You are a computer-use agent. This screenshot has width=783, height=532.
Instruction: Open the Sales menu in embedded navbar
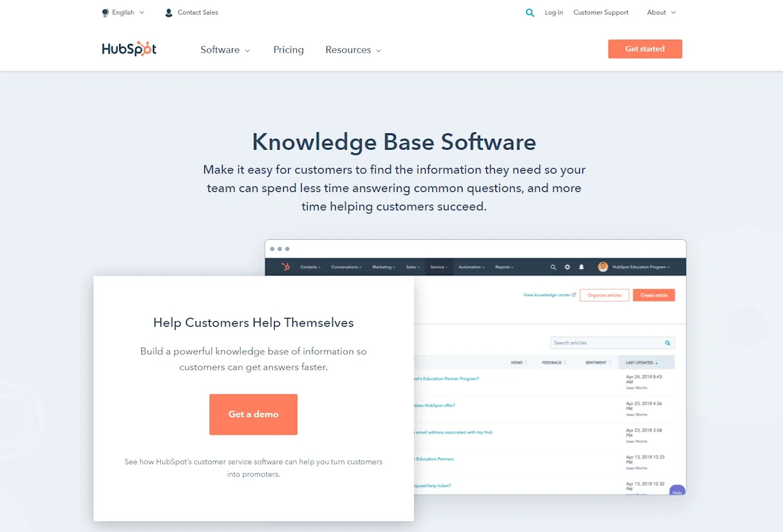(413, 267)
